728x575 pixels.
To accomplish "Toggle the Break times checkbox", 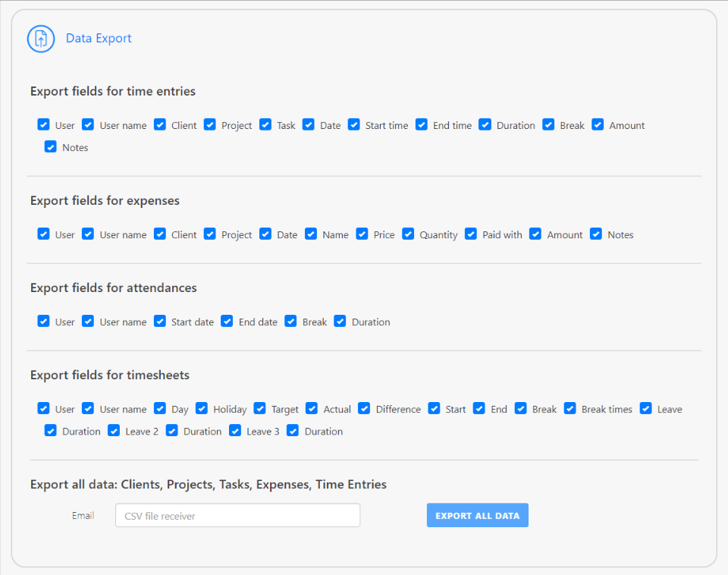I will [570, 408].
